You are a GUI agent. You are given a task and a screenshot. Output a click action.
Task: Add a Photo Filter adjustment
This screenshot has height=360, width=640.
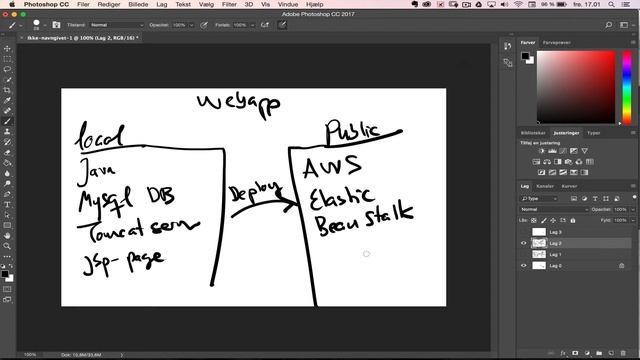[x=568, y=162]
